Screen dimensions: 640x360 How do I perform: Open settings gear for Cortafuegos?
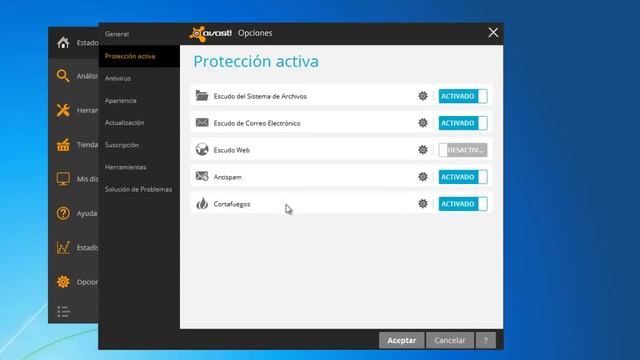[x=422, y=204]
